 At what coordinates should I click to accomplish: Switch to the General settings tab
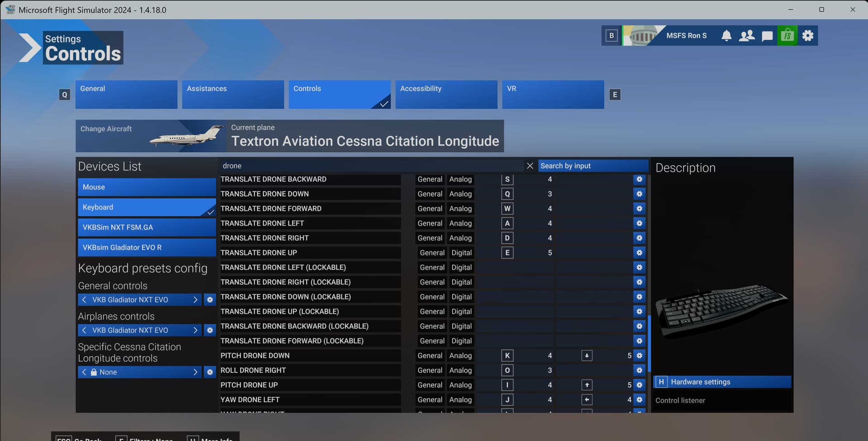point(126,95)
